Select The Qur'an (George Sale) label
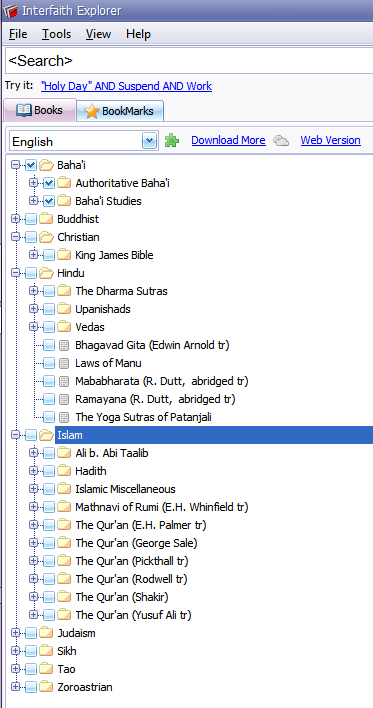373x708 pixels. [x=136, y=543]
